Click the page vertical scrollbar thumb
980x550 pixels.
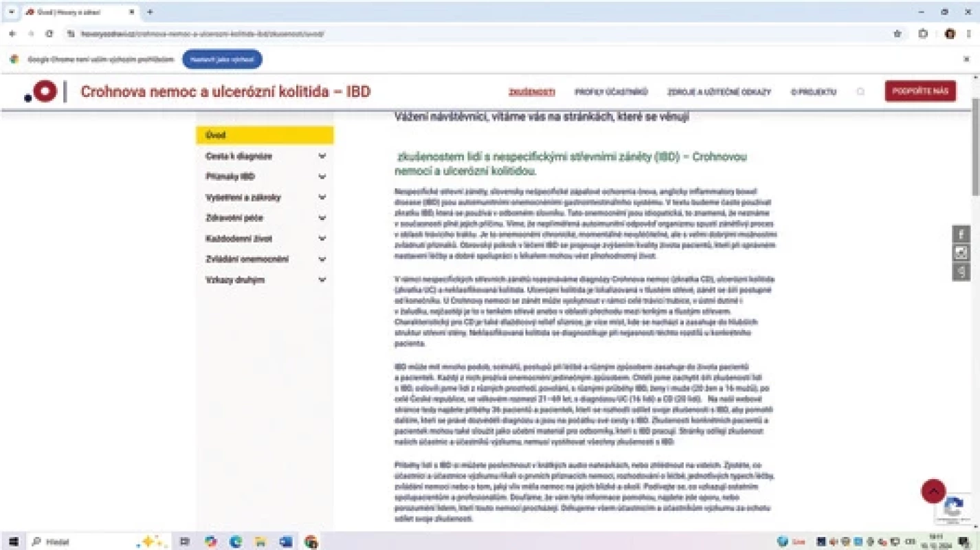pos(975,146)
